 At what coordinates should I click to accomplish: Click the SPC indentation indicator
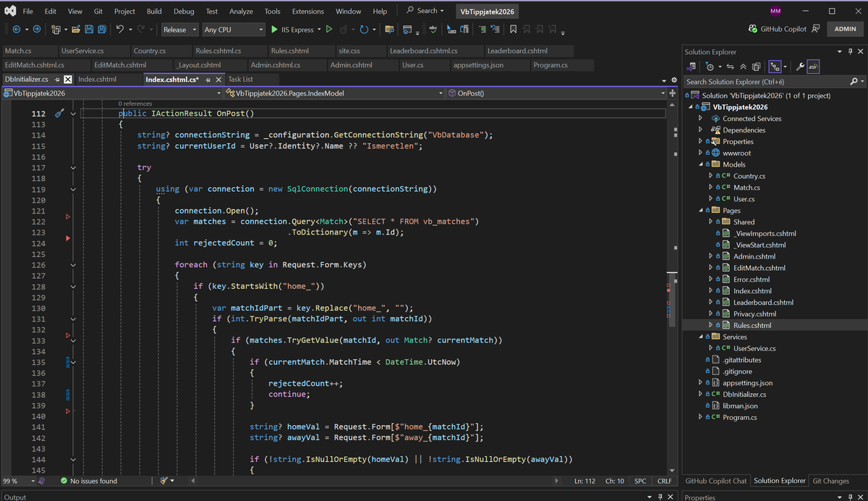click(x=640, y=481)
